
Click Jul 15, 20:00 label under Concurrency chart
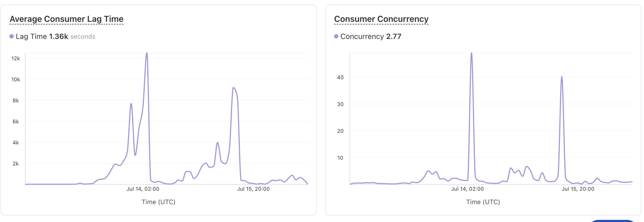578,189
